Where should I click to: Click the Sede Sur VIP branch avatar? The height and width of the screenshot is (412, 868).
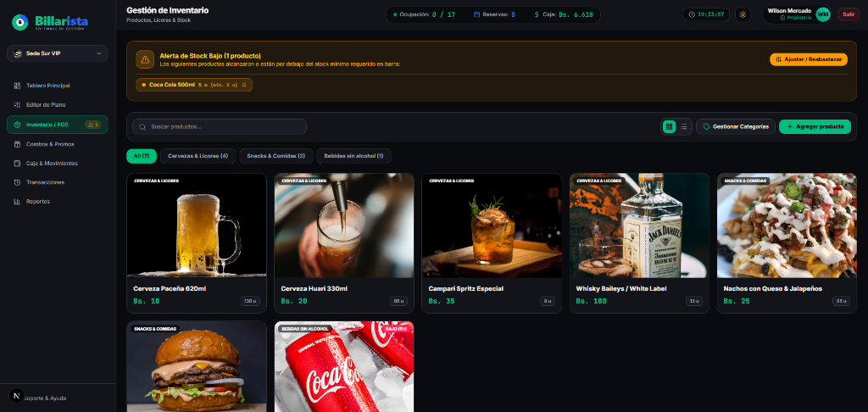(17, 53)
